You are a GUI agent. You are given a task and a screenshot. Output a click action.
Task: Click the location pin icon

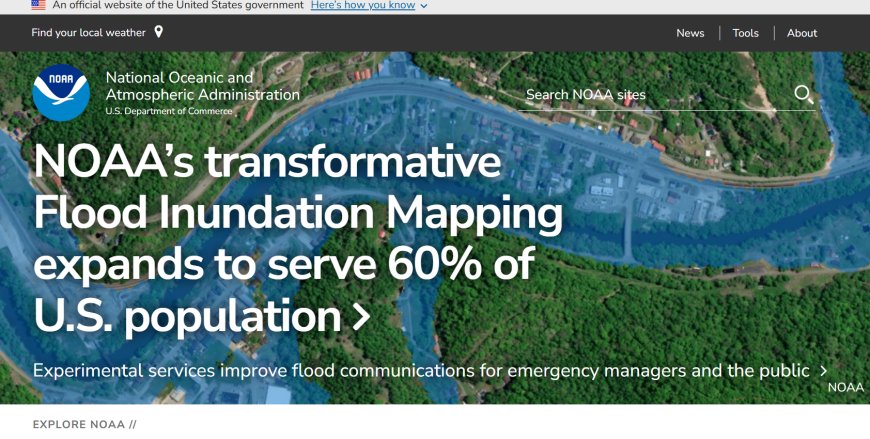pos(159,32)
